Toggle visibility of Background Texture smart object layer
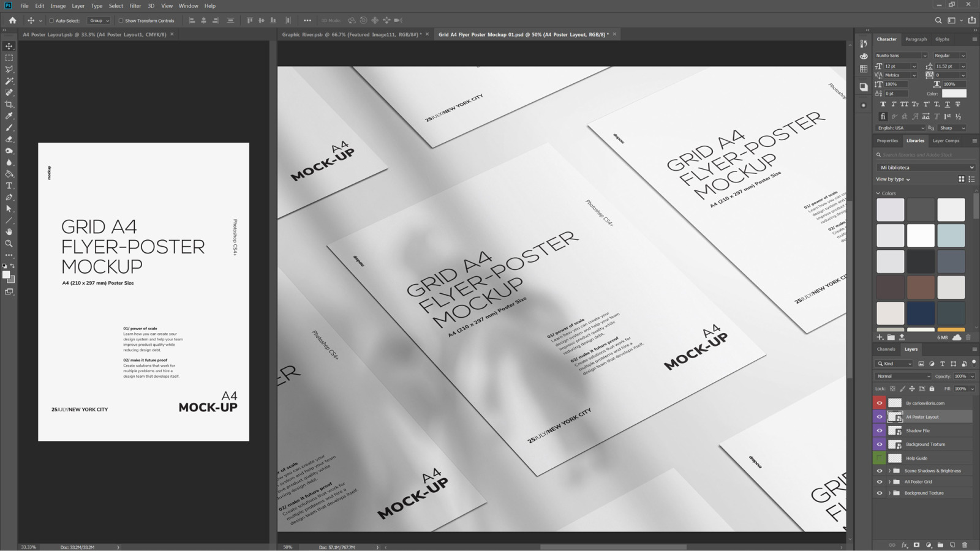The width and height of the screenshot is (980, 551). pos(880,444)
